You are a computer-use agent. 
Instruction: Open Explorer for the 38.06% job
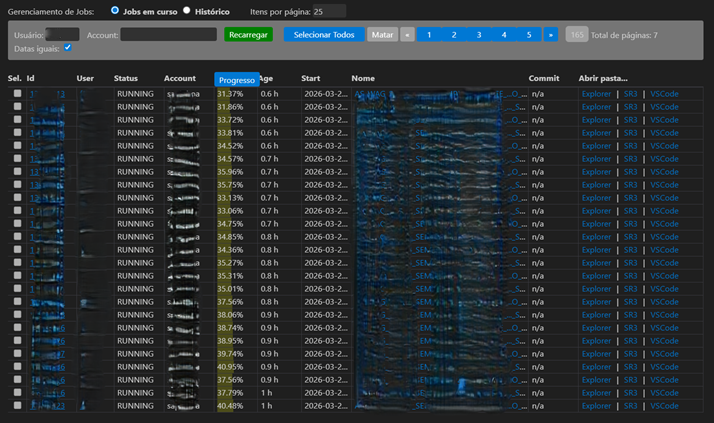596,315
